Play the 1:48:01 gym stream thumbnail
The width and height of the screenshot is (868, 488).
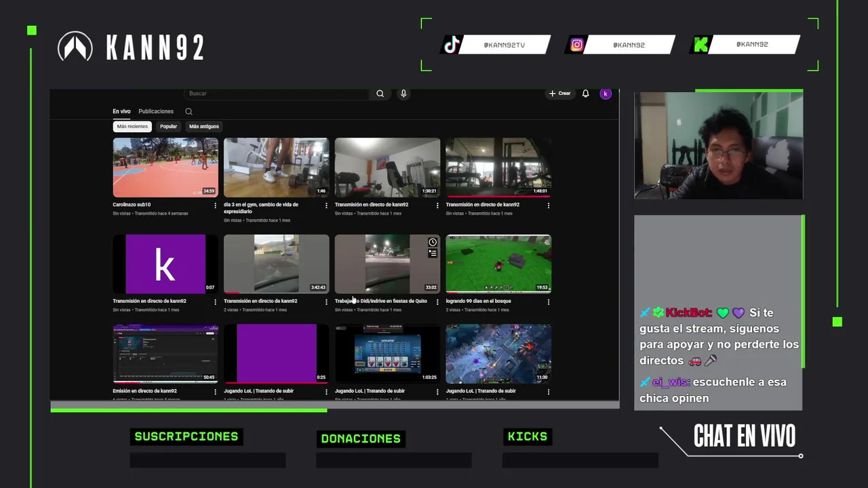[x=498, y=167]
